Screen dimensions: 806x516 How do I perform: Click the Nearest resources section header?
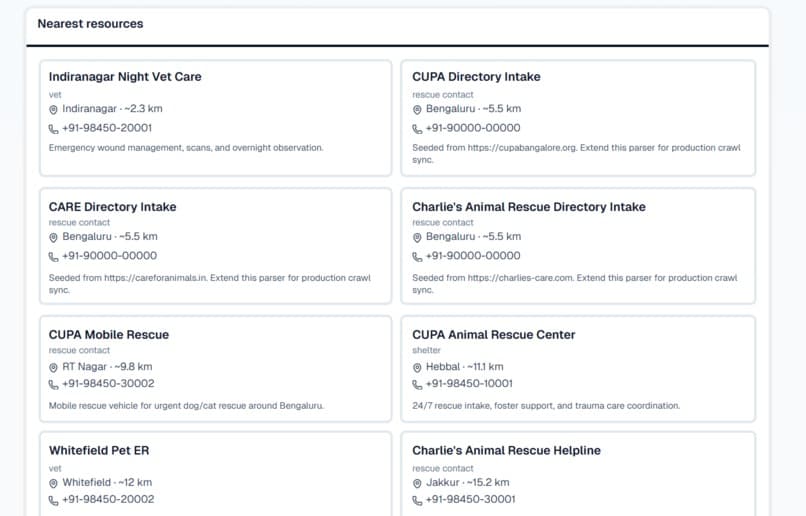(x=90, y=24)
